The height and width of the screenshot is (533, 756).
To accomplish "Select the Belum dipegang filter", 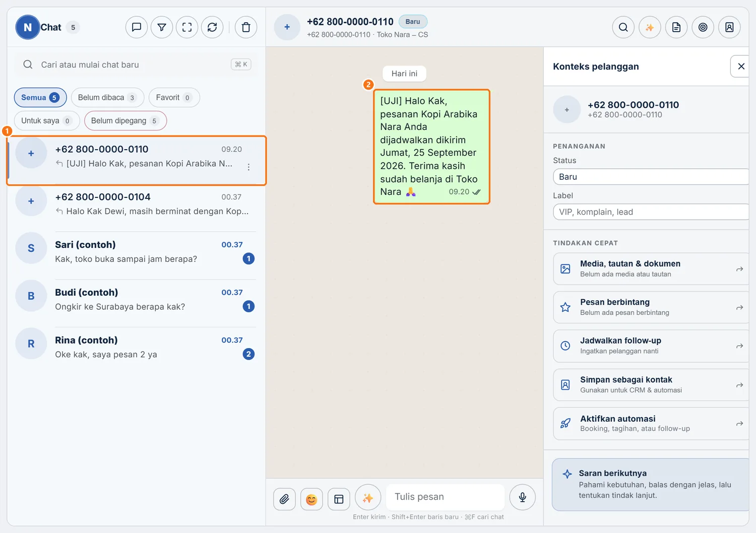I will (x=125, y=120).
